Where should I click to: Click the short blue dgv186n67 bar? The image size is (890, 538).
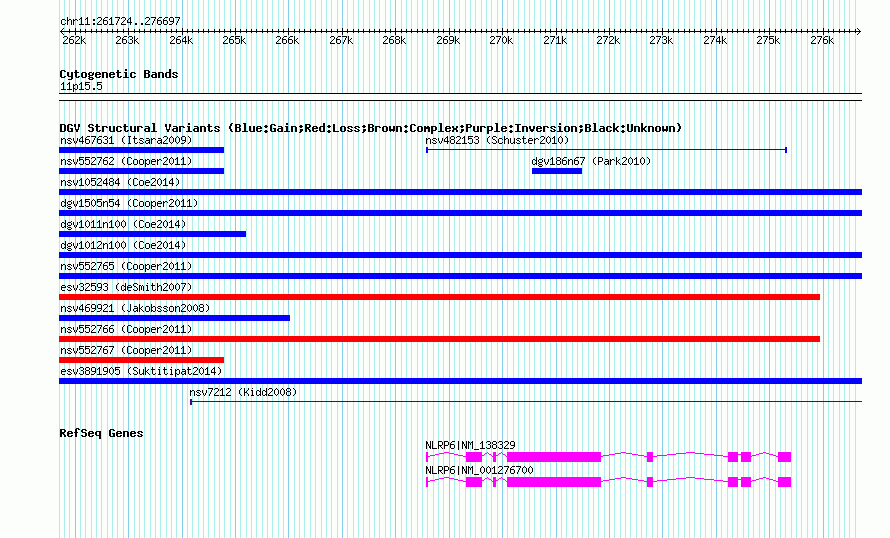point(557,171)
